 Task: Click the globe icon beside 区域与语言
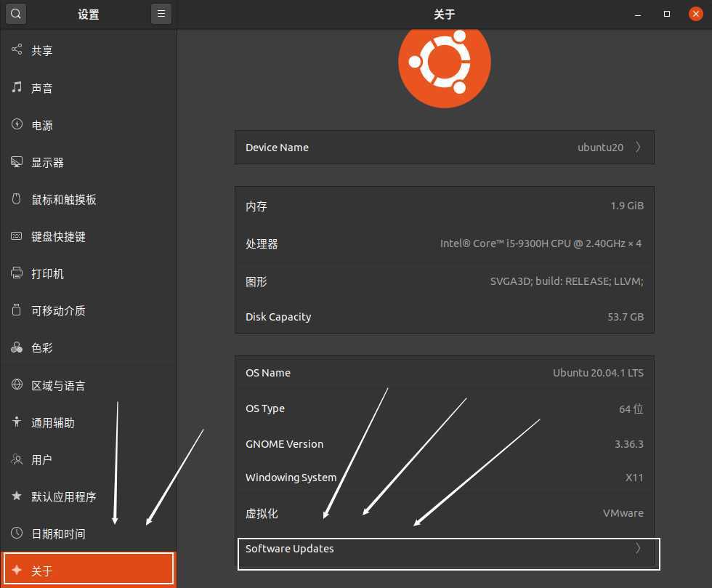tap(17, 385)
